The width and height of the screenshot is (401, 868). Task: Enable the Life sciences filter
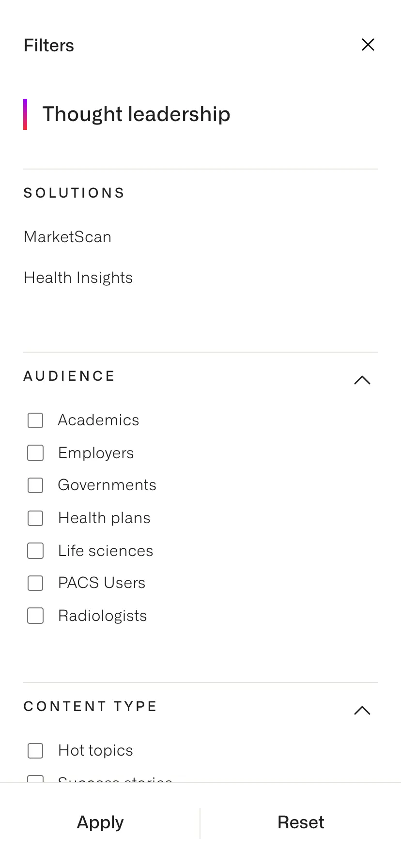(x=35, y=551)
